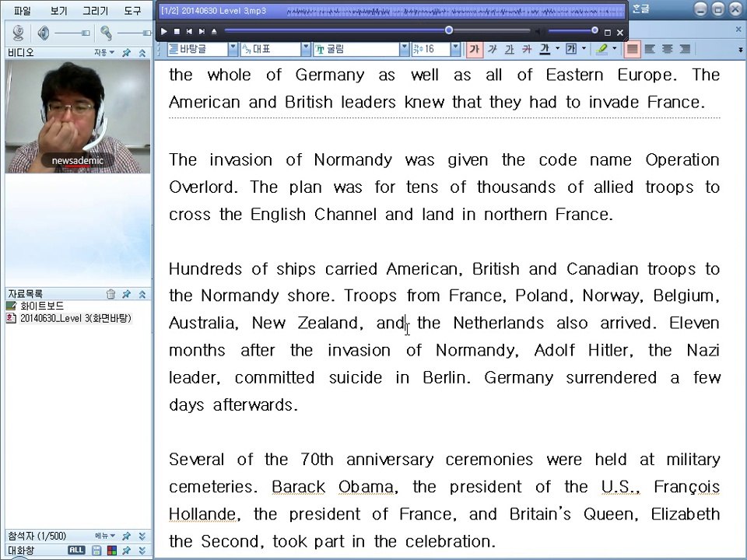Click the underlined word "Hollande" in text
The width and height of the screenshot is (747, 560).
202,514
